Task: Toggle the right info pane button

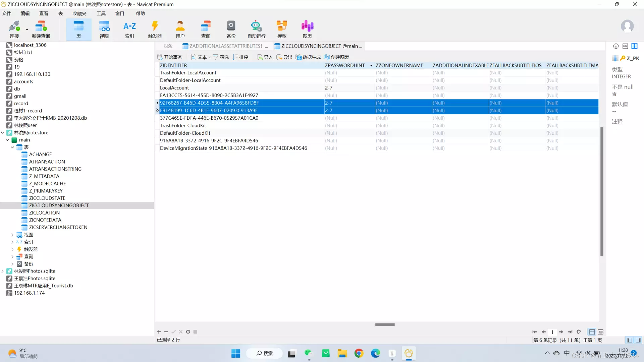Action: pyautogui.click(x=638, y=340)
